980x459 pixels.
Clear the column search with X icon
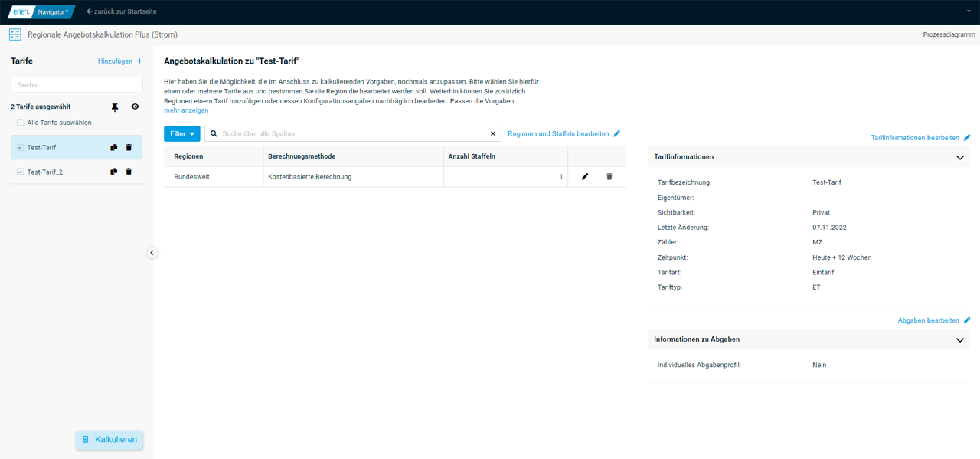coord(493,134)
